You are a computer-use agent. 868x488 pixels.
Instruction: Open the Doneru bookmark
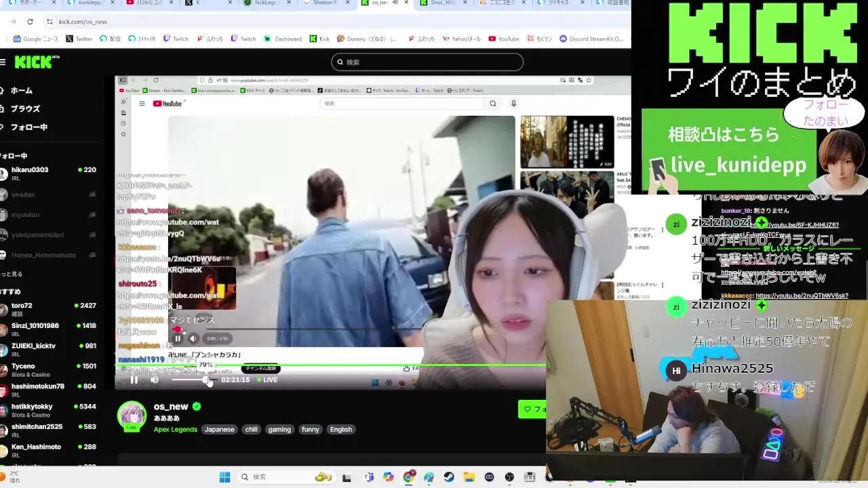(366, 39)
